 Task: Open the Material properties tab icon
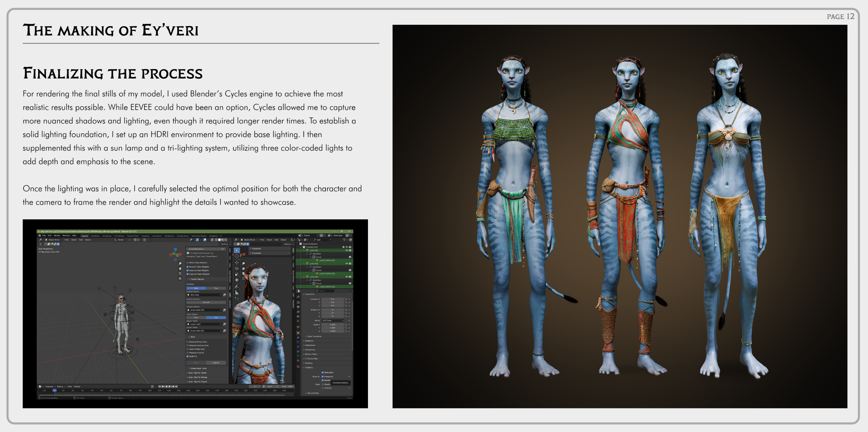click(298, 360)
